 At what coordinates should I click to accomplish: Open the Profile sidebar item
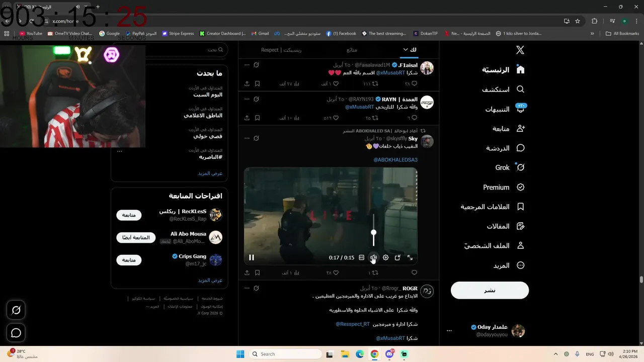point(495,246)
